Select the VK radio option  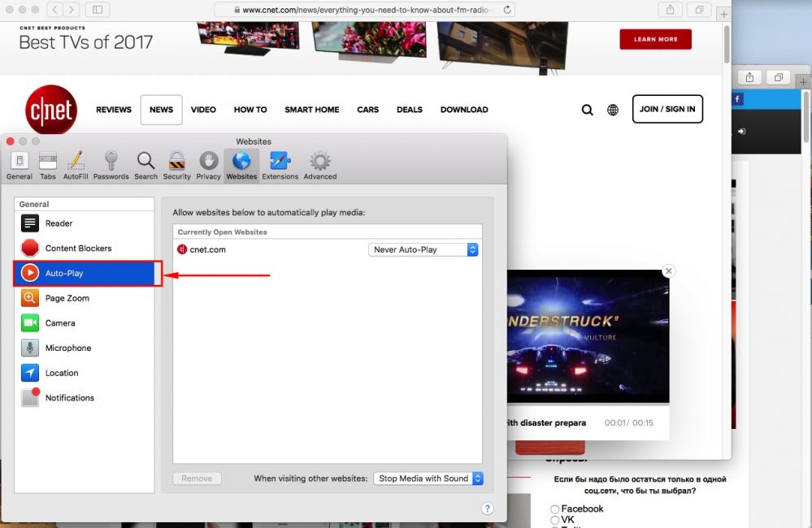click(x=554, y=520)
